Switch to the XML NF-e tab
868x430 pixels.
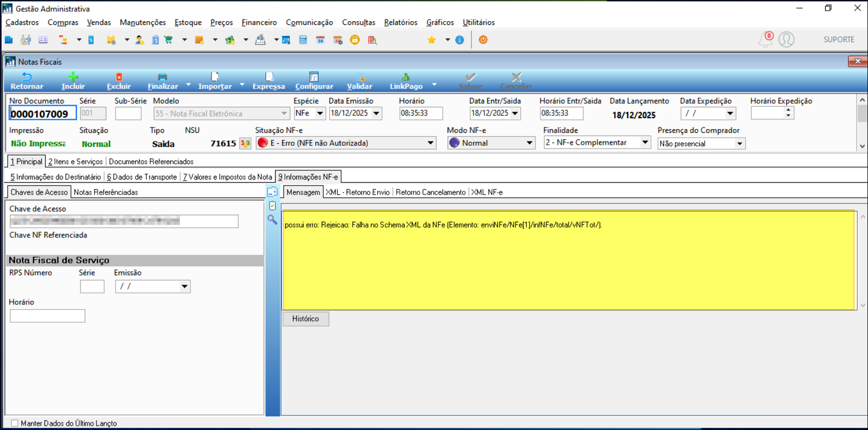[487, 192]
